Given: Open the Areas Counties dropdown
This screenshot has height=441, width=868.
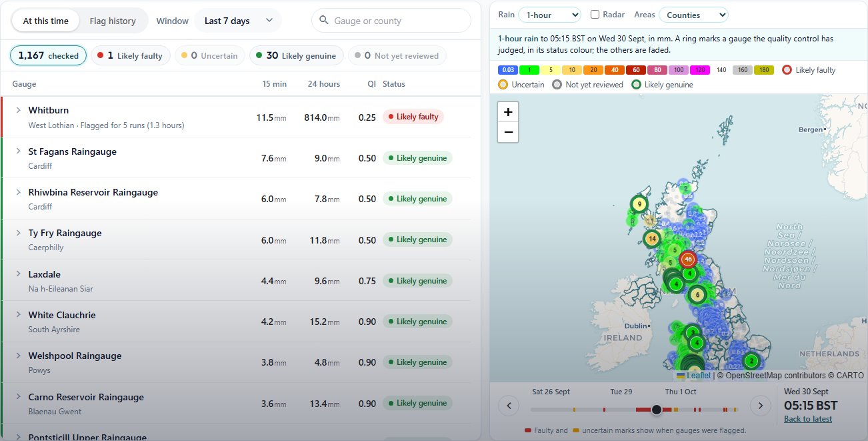Looking at the screenshot, I should tap(693, 15).
